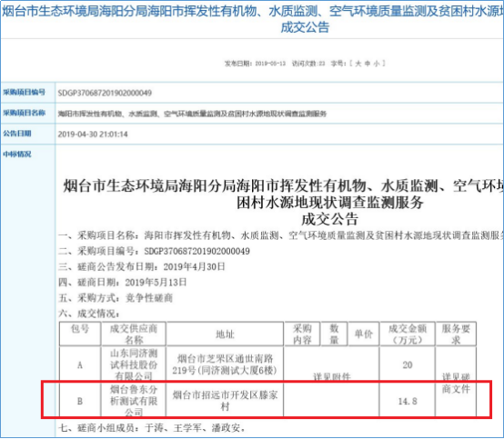Click address cell 烟台市招远市开发区滕家村
The image size is (504, 439).
tap(225, 401)
